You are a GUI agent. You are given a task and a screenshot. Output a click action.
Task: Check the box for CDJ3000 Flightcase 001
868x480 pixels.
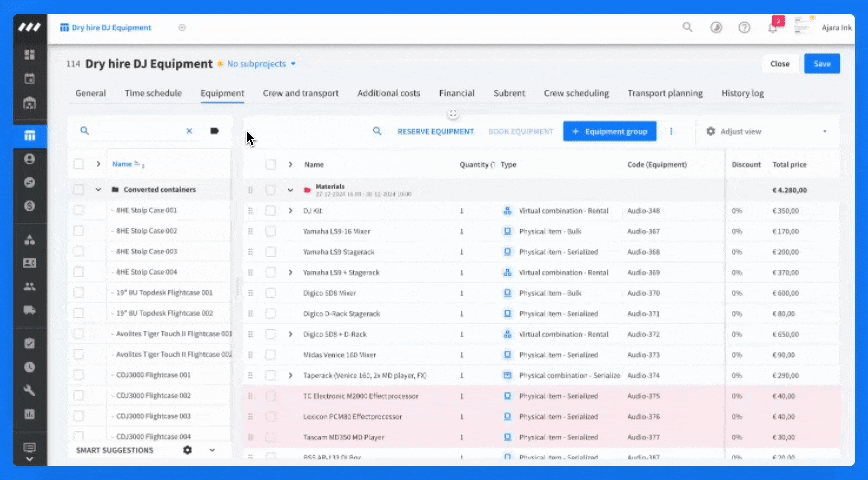(79, 375)
